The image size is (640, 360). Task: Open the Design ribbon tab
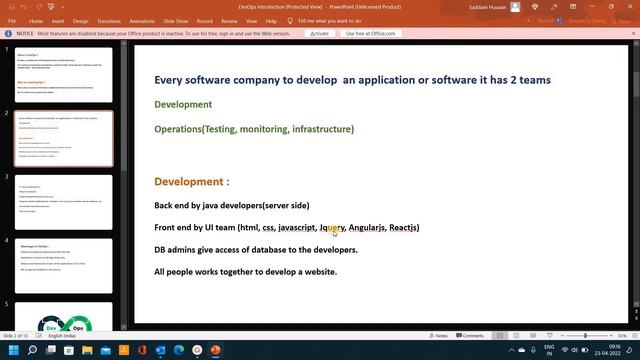80,21
